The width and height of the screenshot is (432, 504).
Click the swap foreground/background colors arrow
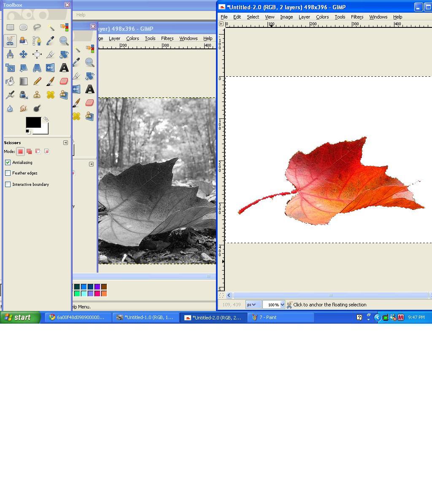coord(46,119)
